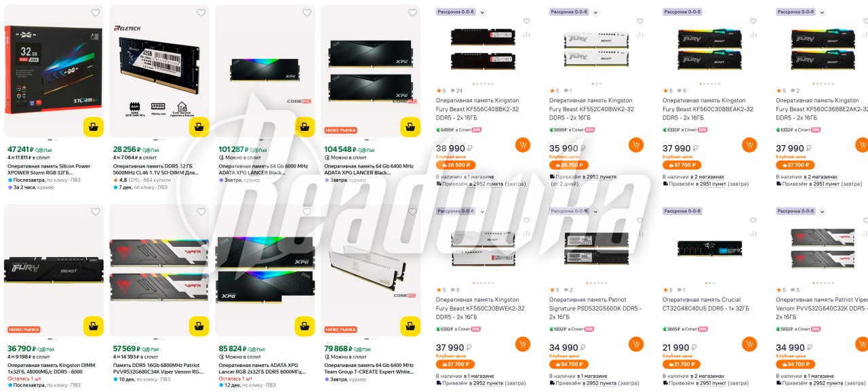868x392 pixels.
Task: Select club price 38 500 badge
Action: pyautogui.click(x=456, y=165)
